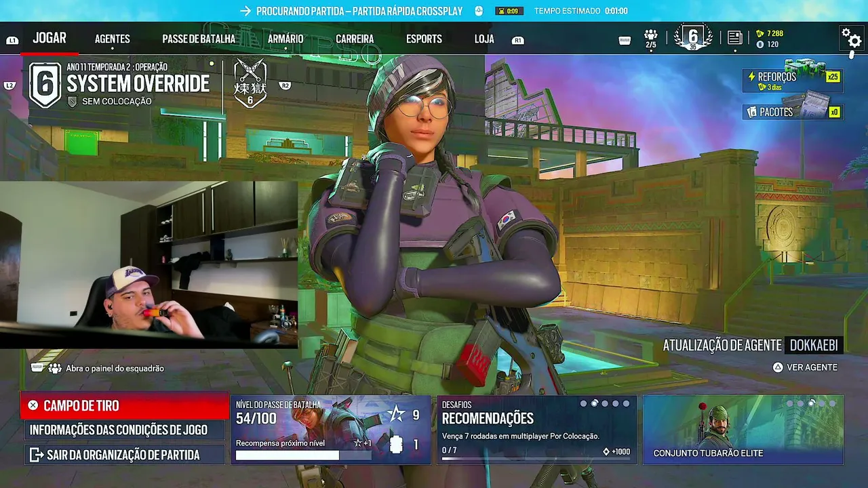Select second dot of Desafios carousel

[594, 403]
